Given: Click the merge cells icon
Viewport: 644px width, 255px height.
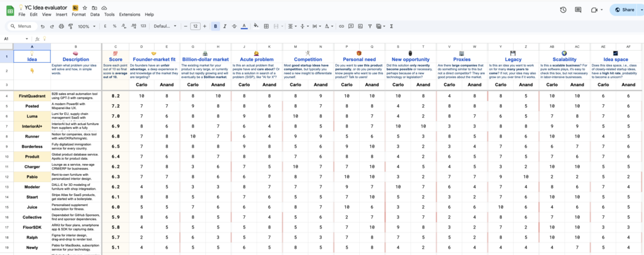Looking at the screenshot, I should click(x=275, y=26).
